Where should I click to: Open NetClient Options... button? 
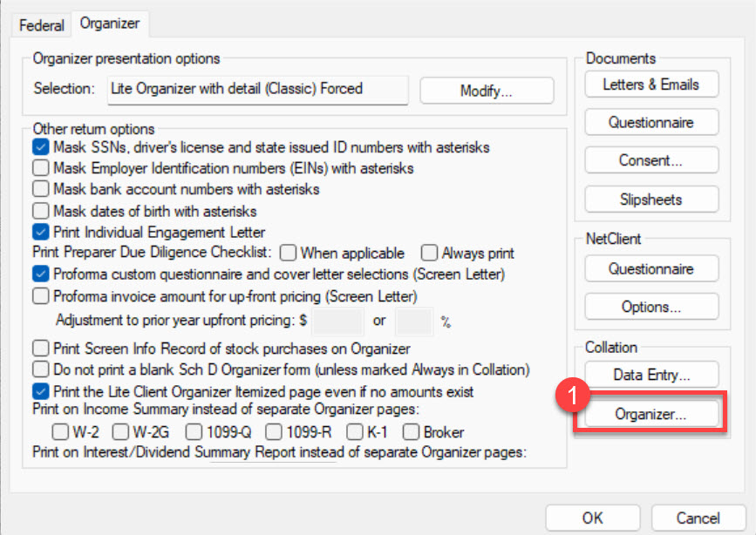[x=651, y=308]
